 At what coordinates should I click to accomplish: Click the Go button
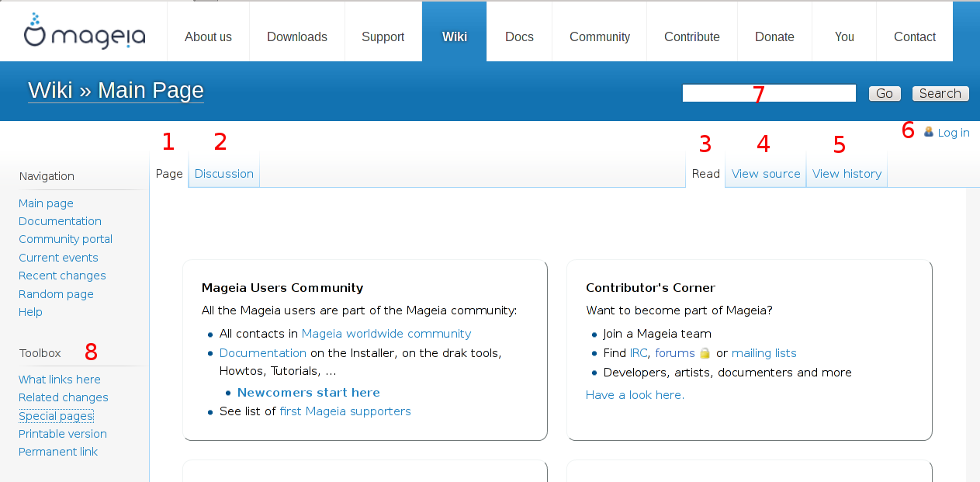click(885, 93)
